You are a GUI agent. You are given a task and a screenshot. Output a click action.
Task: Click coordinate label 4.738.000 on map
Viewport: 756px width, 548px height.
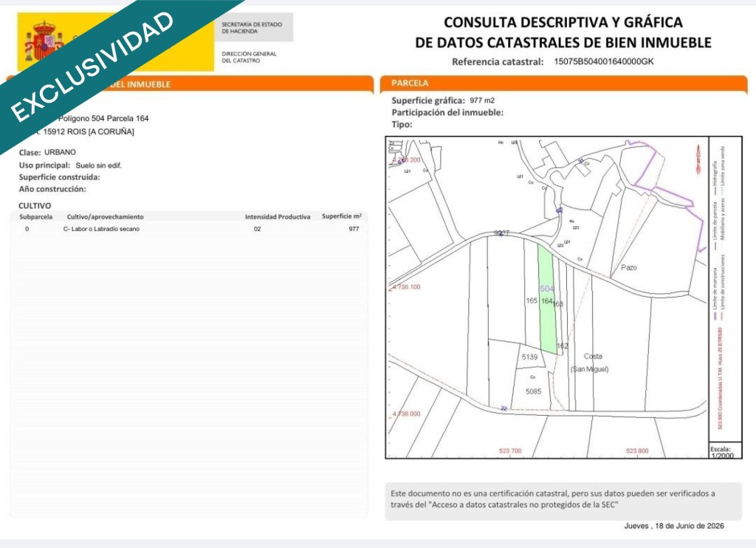(406, 414)
